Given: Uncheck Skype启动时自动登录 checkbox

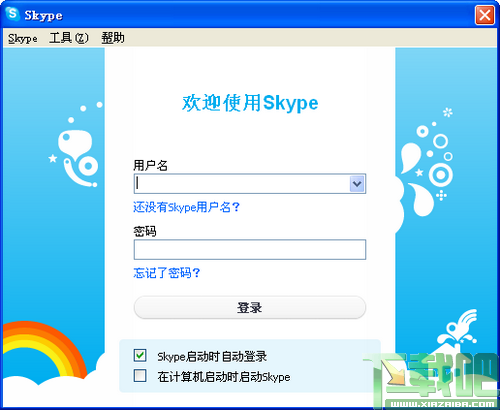Looking at the screenshot, I should click(x=140, y=355).
